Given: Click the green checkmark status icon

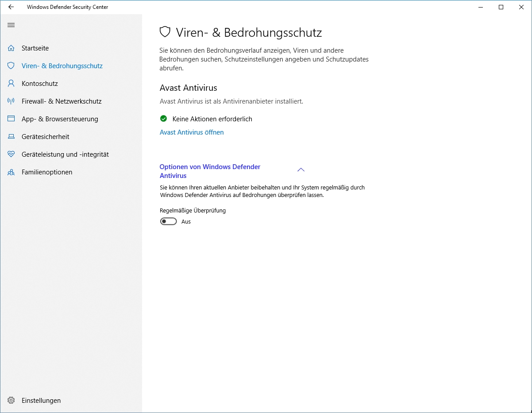Looking at the screenshot, I should coord(163,119).
